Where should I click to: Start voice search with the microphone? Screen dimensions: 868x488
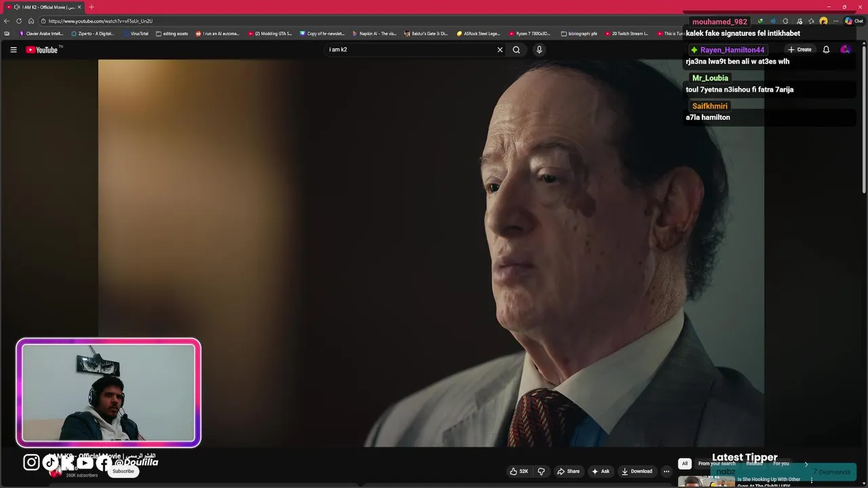(x=539, y=49)
